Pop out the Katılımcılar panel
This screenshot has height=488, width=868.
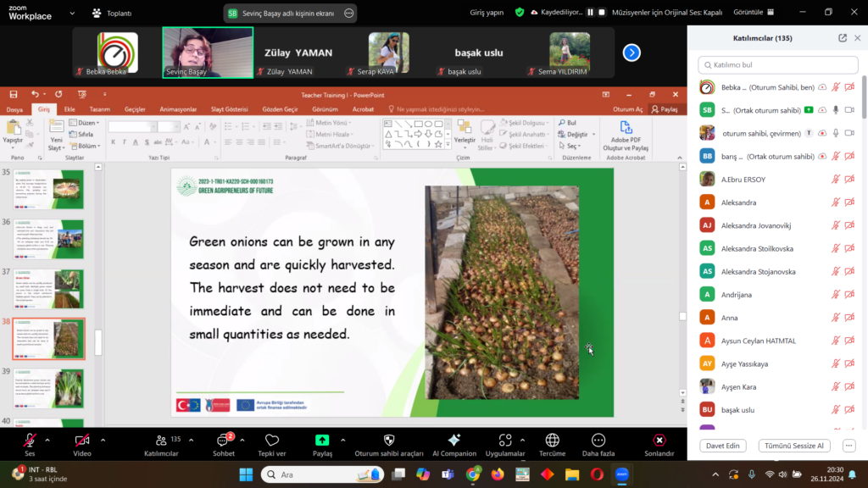pyautogui.click(x=843, y=38)
